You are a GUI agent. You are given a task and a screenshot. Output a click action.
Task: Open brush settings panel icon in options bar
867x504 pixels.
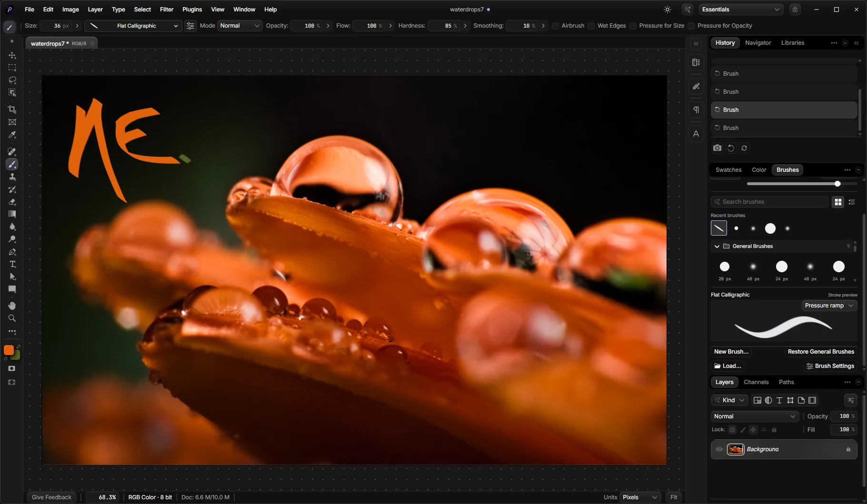[190, 26]
